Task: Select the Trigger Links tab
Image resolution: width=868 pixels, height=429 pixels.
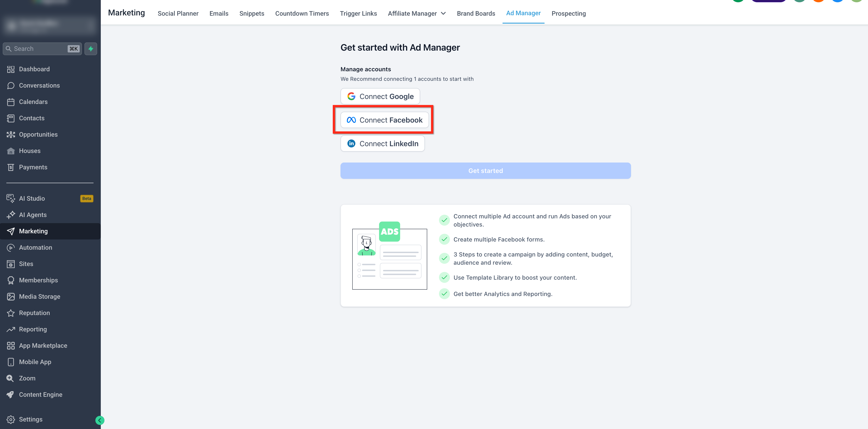Action: pyautogui.click(x=358, y=13)
